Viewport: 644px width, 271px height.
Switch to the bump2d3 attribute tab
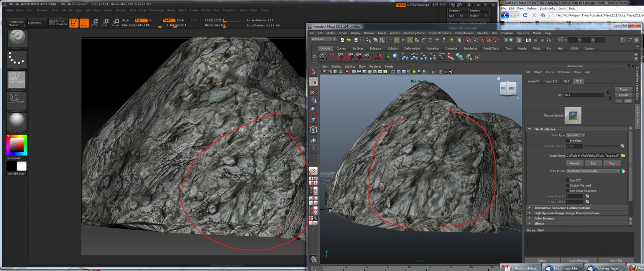click(x=551, y=81)
